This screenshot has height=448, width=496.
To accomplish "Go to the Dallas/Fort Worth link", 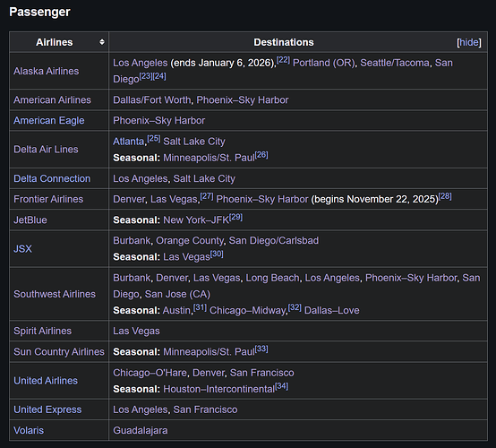I will point(152,100).
